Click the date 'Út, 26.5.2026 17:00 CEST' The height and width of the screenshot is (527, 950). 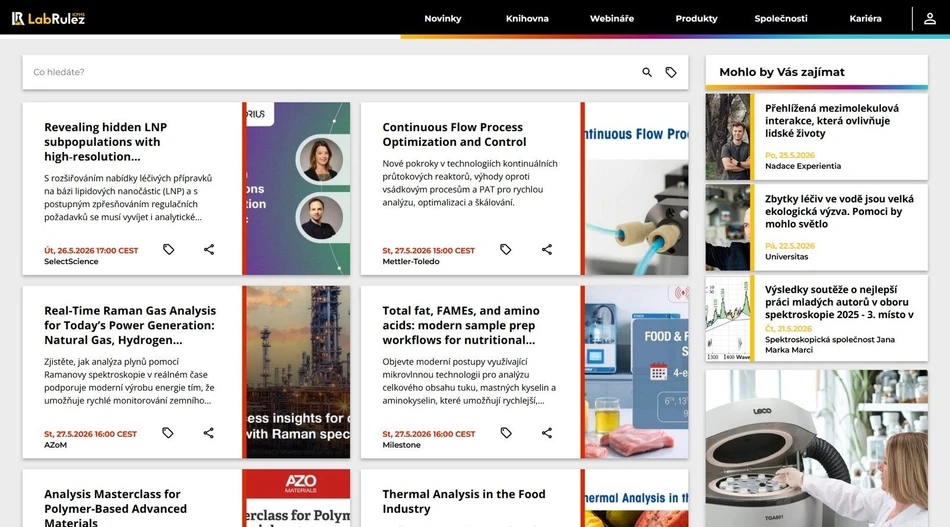91,250
